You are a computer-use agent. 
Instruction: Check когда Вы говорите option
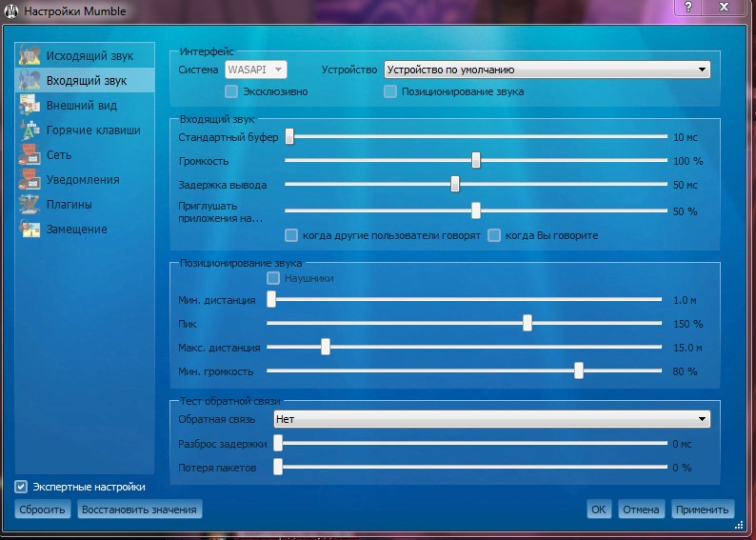(494, 235)
